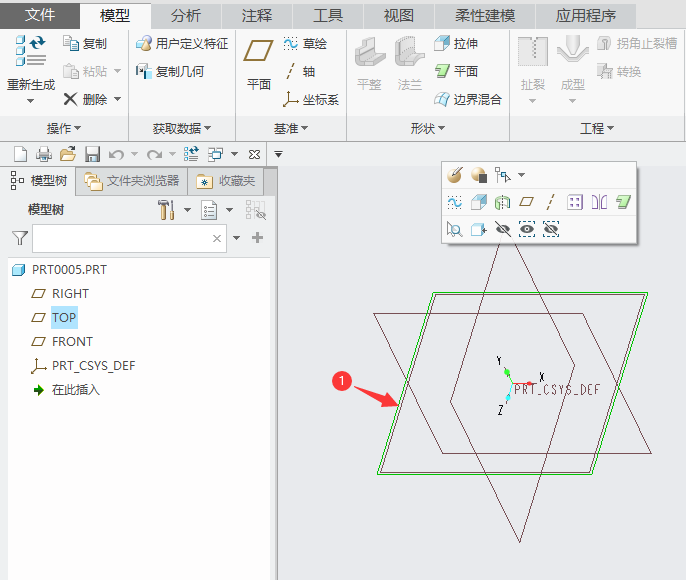
Task: Click the Planar (平面) wall tool in Shapes
Action: 456,71
